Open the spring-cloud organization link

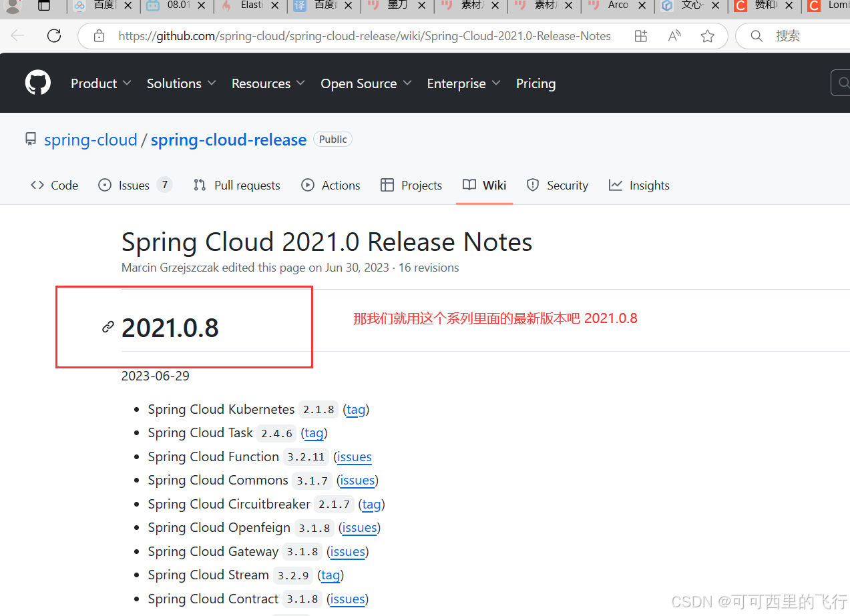coord(90,139)
